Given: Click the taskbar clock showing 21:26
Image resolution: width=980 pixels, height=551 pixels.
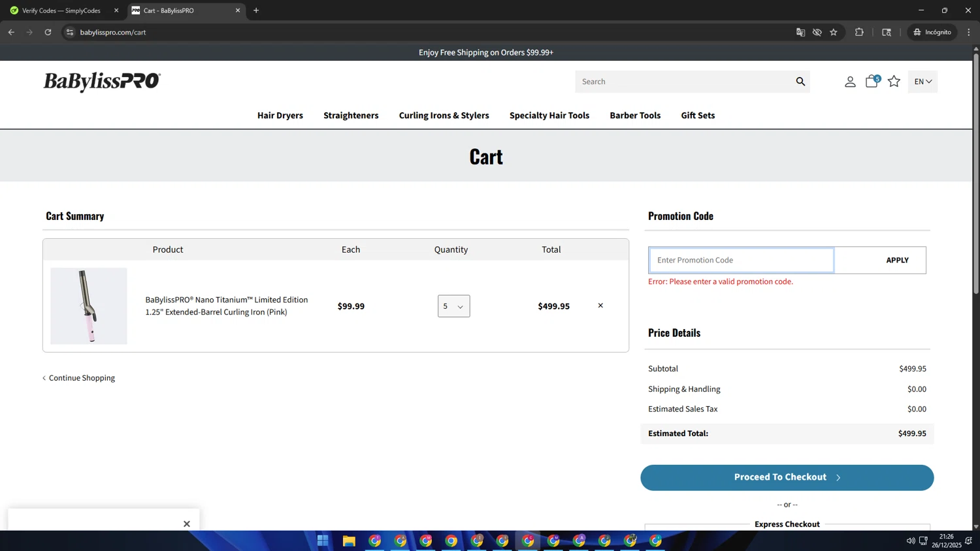Looking at the screenshot, I should 946,541.
